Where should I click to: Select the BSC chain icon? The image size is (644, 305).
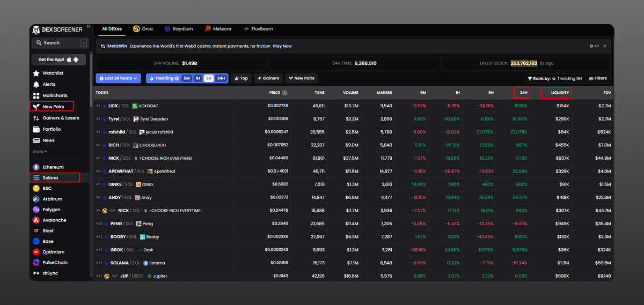pos(36,188)
